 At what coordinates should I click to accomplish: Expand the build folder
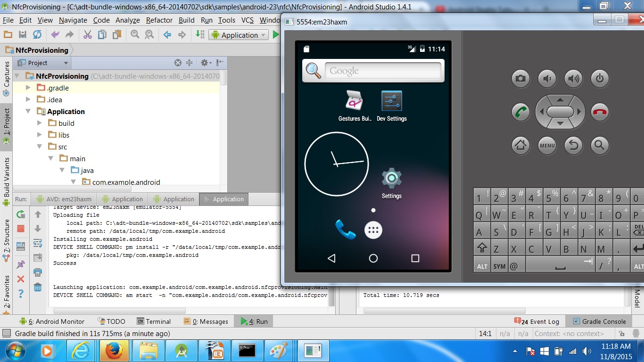tap(40, 123)
